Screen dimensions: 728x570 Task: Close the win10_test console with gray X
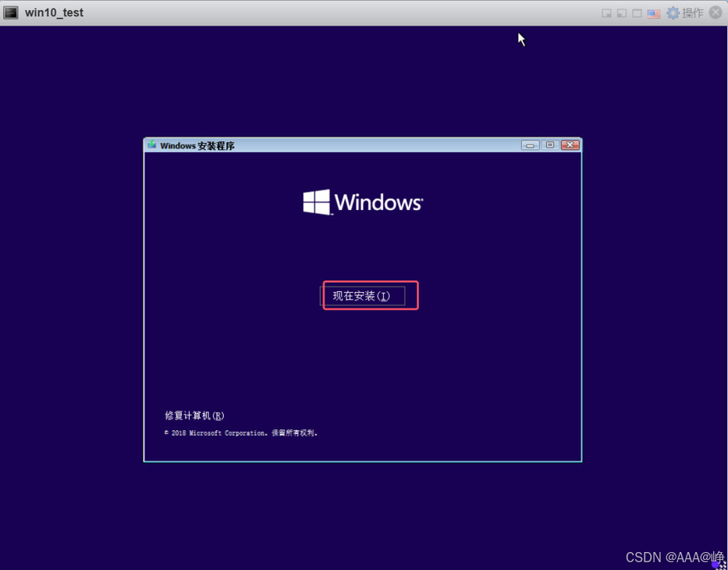(x=716, y=13)
